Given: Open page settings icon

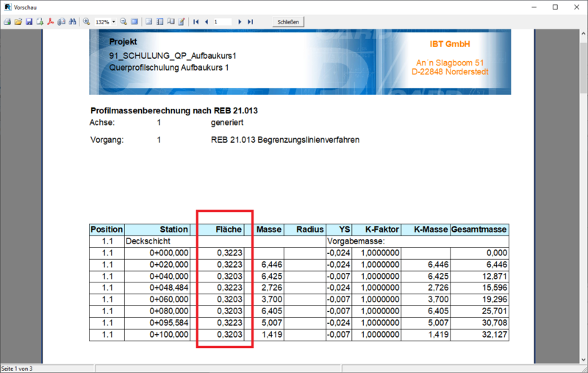Looking at the screenshot, I should (x=171, y=22).
